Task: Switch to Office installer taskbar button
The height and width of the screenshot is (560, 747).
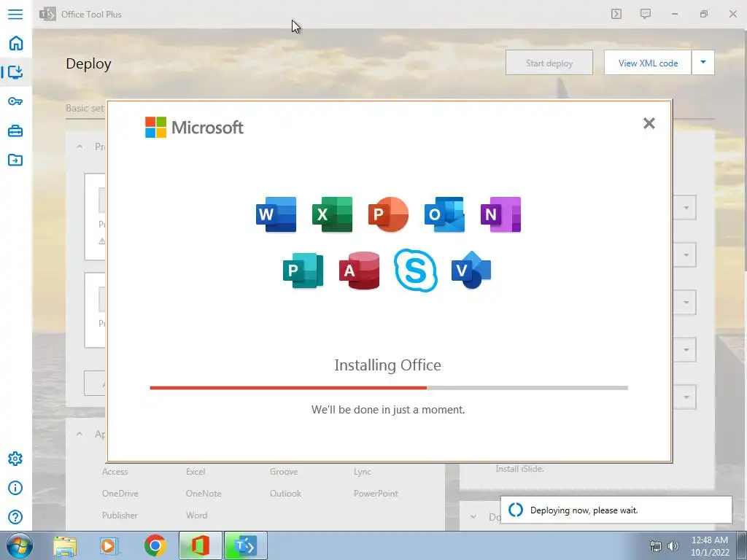Action: [201, 545]
